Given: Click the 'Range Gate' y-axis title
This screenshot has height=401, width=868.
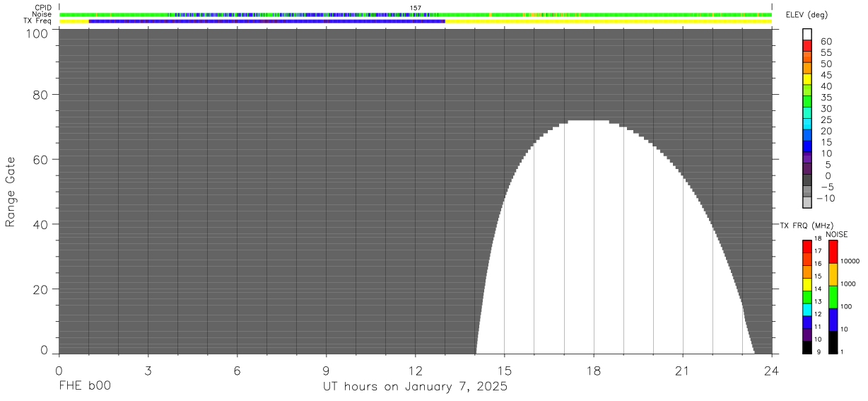Looking at the screenshot, I should pos(11,191).
